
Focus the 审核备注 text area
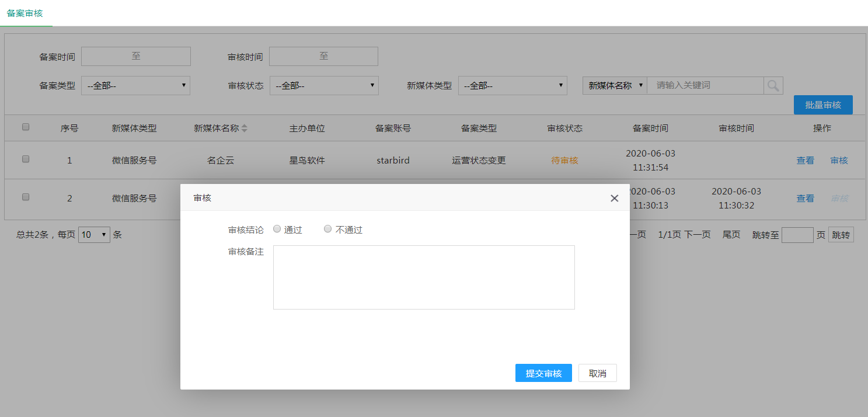click(x=424, y=277)
